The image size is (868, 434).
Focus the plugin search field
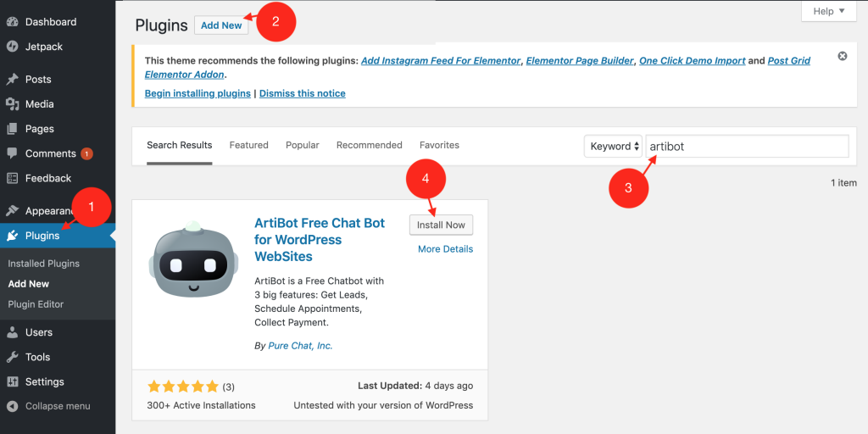(748, 146)
